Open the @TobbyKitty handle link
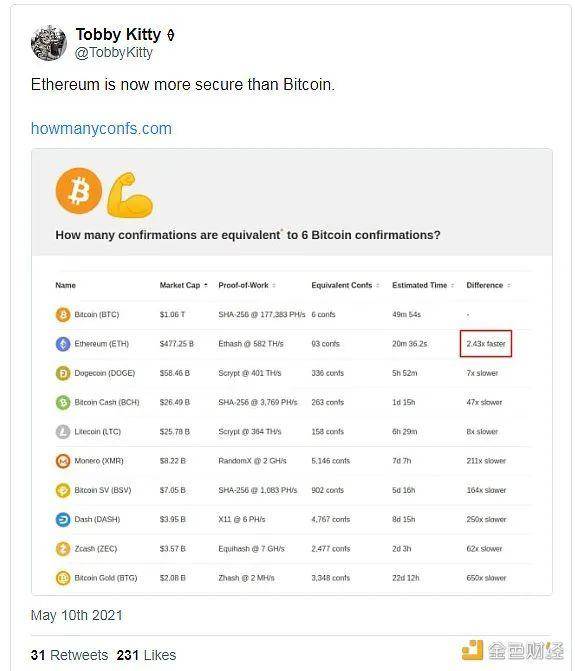 113,53
